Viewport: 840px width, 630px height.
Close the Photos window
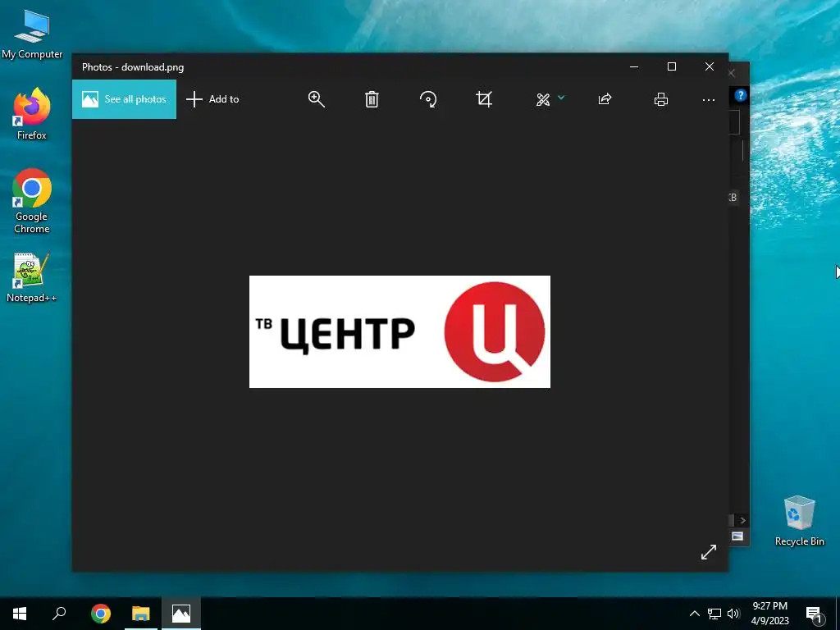pyautogui.click(x=710, y=67)
